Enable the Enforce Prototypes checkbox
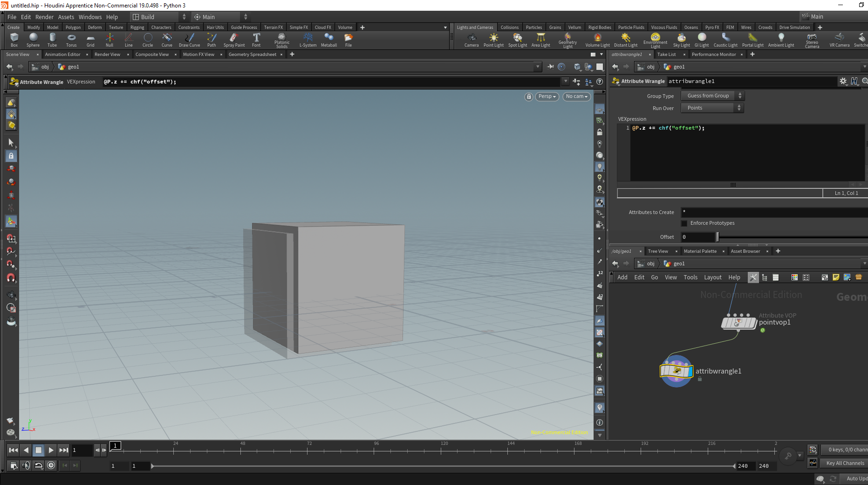Image resolution: width=868 pixels, height=485 pixels. coord(684,223)
